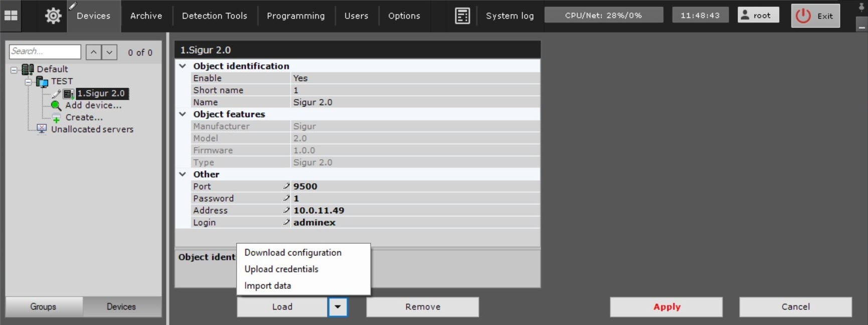Image resolution: width=868 pixels, height=325 pixels.
Task: Click the Add device magnifier icon
Action: (x=56, y=106)
